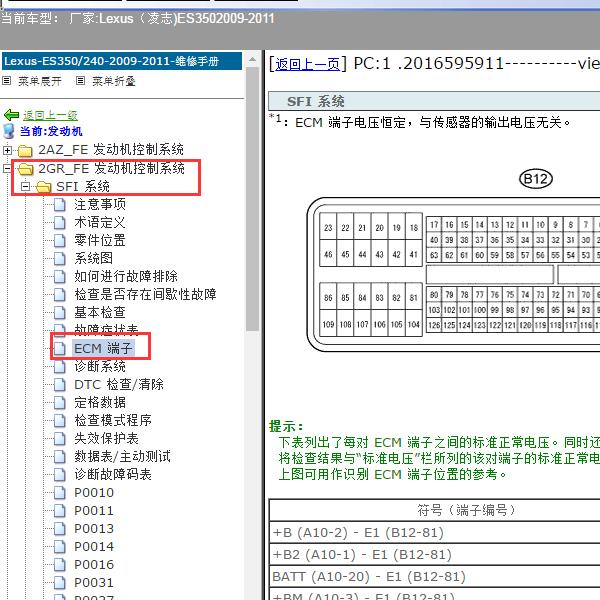The image size is (600, 600).
Task: Click the page icon beside ECM 端子
Action: coord(59,349)
